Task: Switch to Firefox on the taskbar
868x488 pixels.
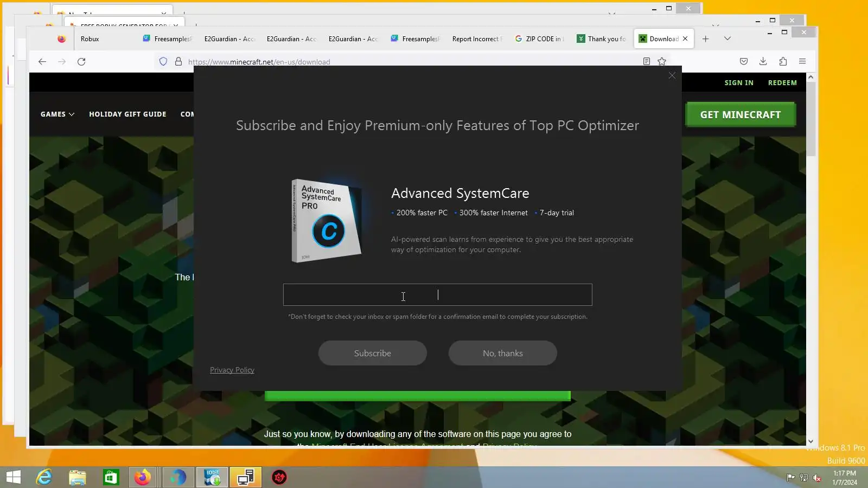Action: [x=143, y=477]
